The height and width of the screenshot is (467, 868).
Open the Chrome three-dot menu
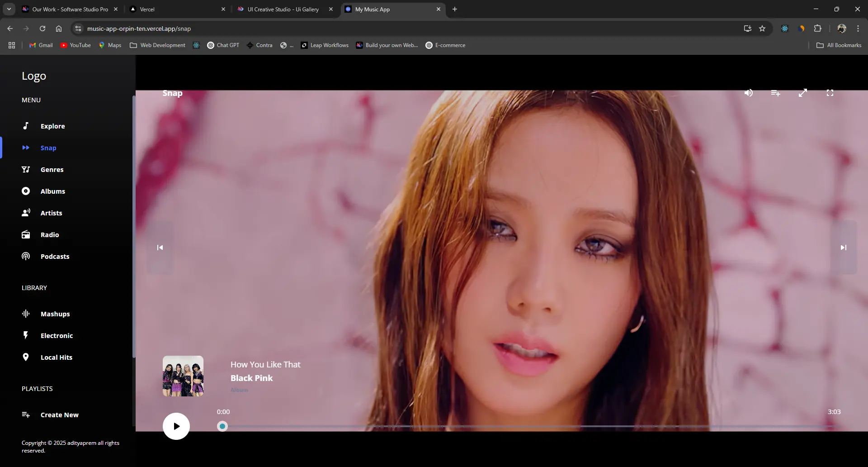tap(858, 29)
